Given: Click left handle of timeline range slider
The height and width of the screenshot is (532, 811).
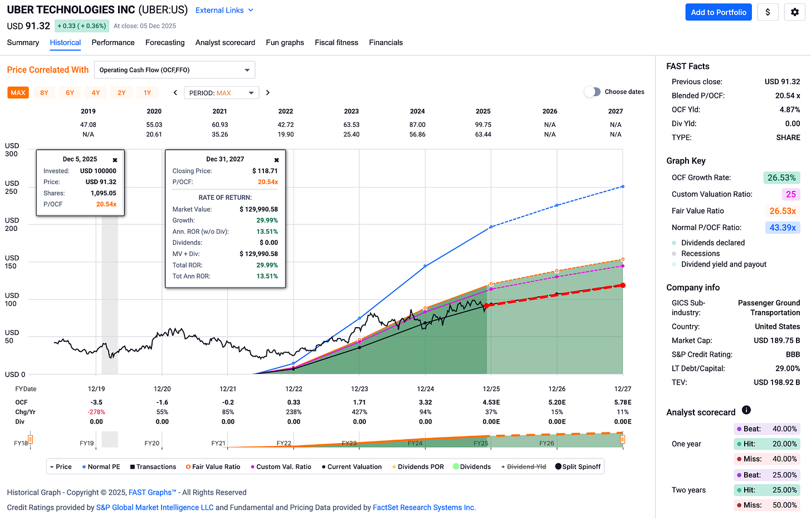Looking at the screenshot, I should [30, 440].
